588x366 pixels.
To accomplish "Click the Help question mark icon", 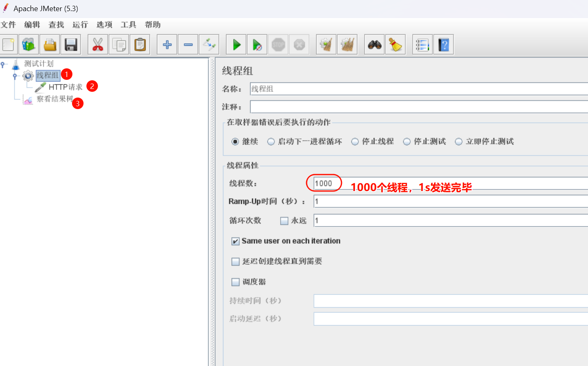I will coord(444,44).
